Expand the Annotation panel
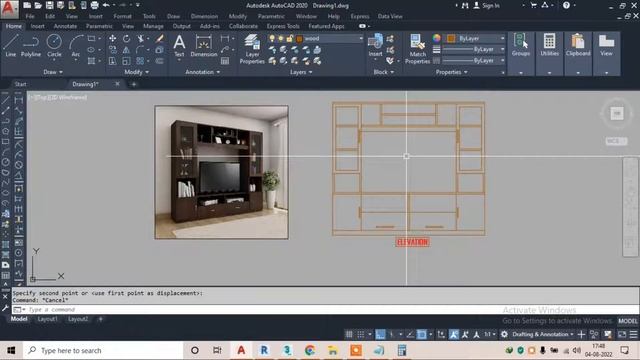 (203, 72)
